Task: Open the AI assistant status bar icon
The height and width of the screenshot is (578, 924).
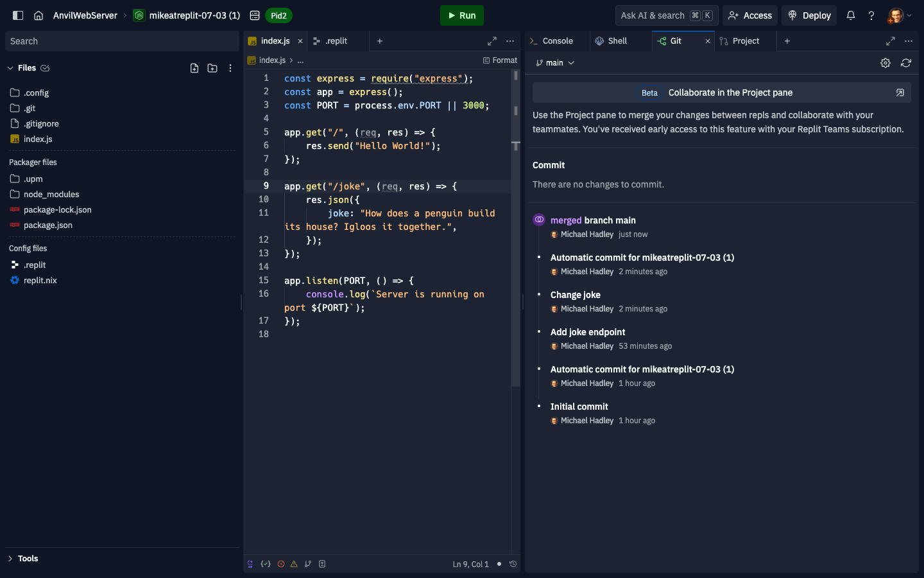Action: [250, 565]
